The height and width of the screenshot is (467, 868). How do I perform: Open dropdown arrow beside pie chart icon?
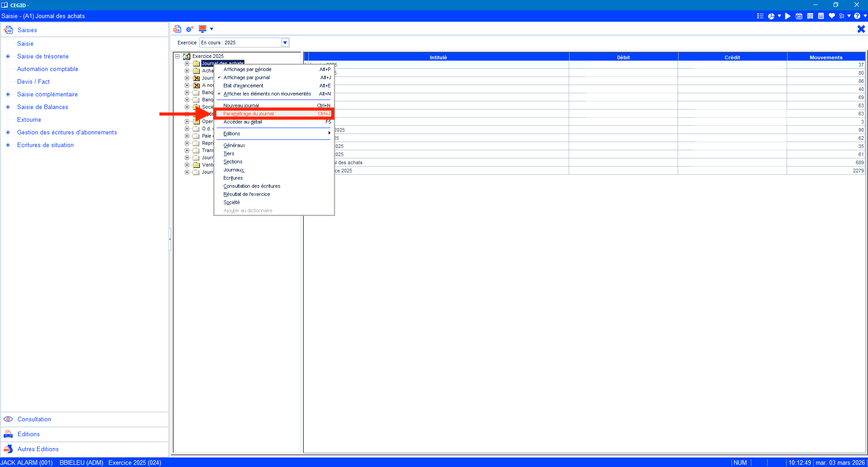point(779,16)
